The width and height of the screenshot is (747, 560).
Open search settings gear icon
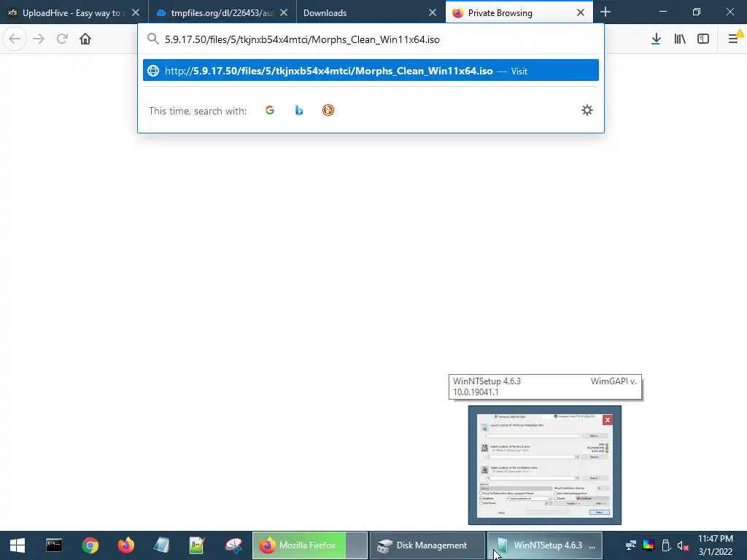[587, 111]
